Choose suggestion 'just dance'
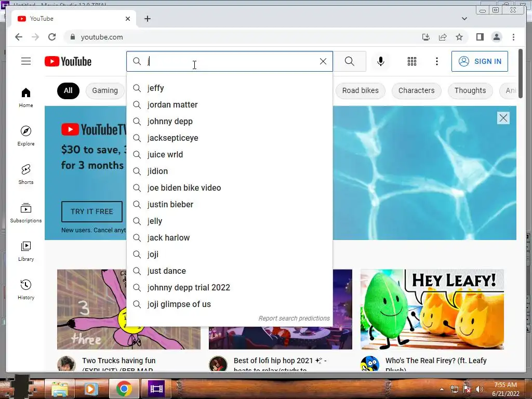 click(229, 271)
